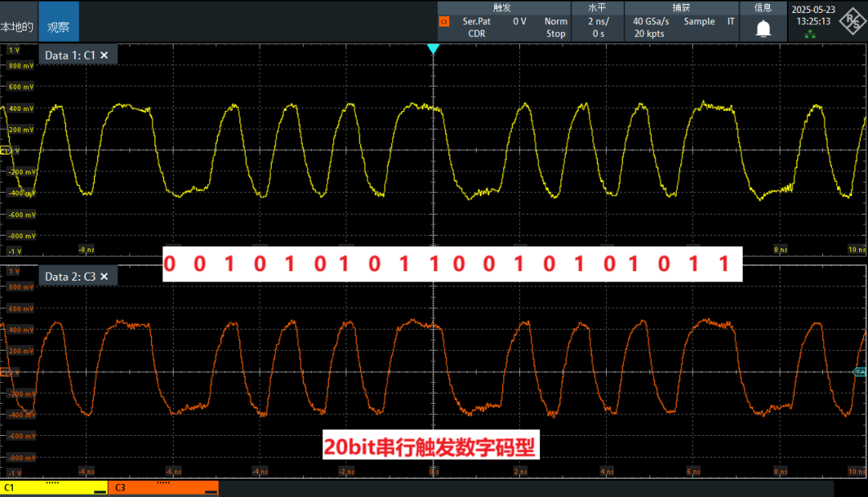The height and width of the screenshot is (497, 868).
Task: Switch to the 观察 tab
Action: pyautogui.click(x=58, y=22)
